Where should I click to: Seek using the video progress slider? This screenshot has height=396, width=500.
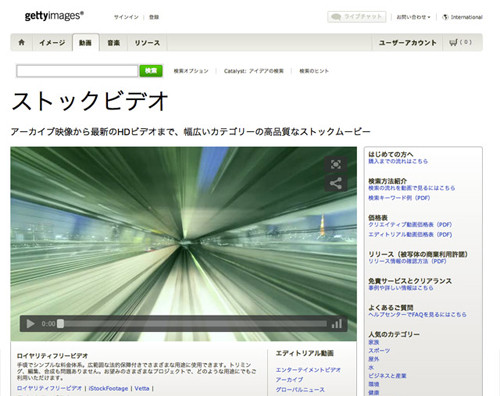pyautogui.click(x=193, y=324)
